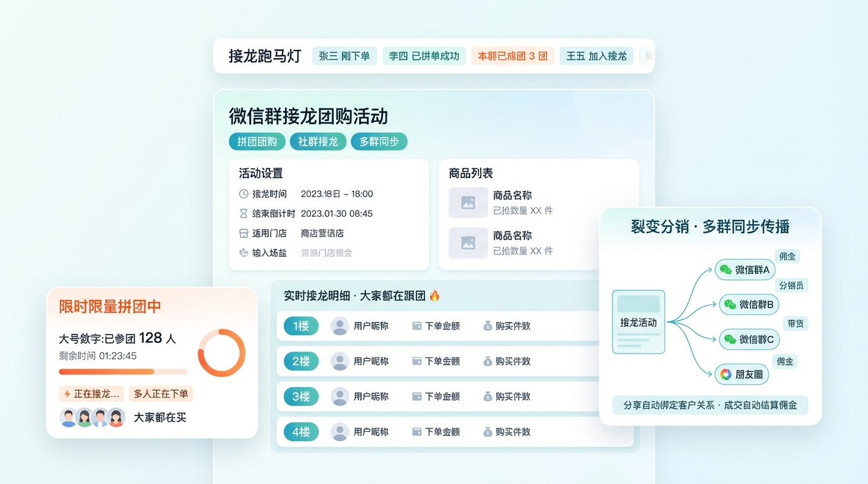Click the hourglass icon beside 结束倒计时
This screenshot has width=868, height=484.
coord(243,214)
